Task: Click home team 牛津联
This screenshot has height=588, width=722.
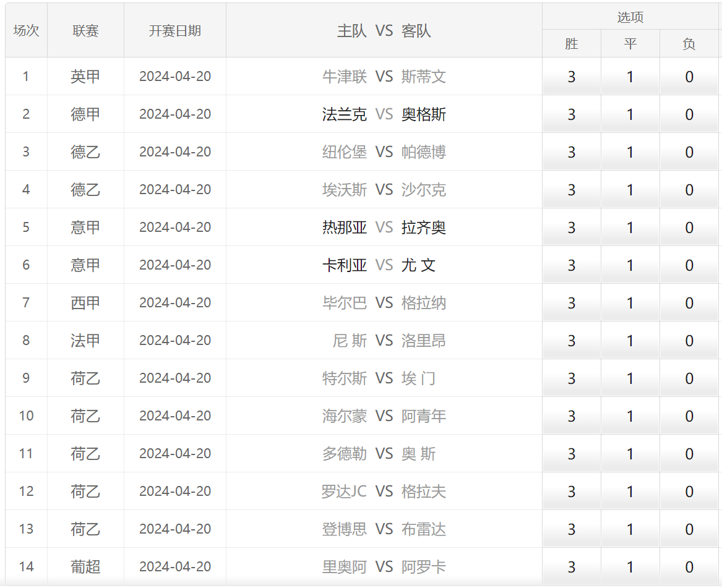Action: point(345,77)
